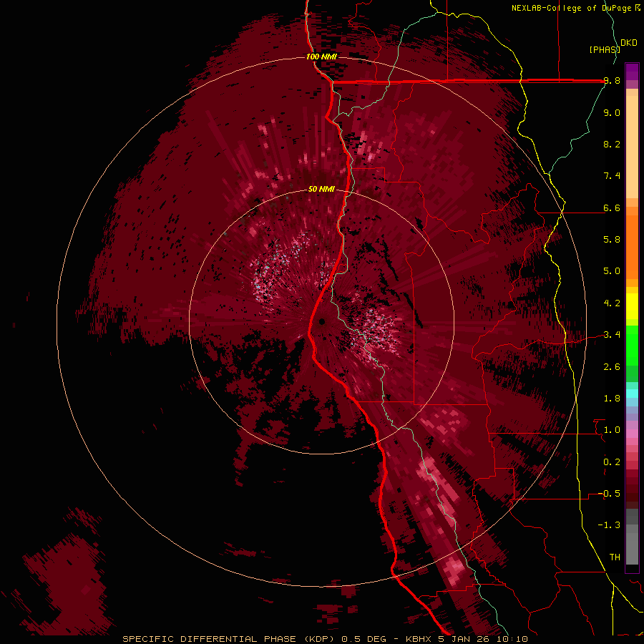The image size is (644, 644).
Task: Click the 3.4 scale value
Action: pos(612,335)
